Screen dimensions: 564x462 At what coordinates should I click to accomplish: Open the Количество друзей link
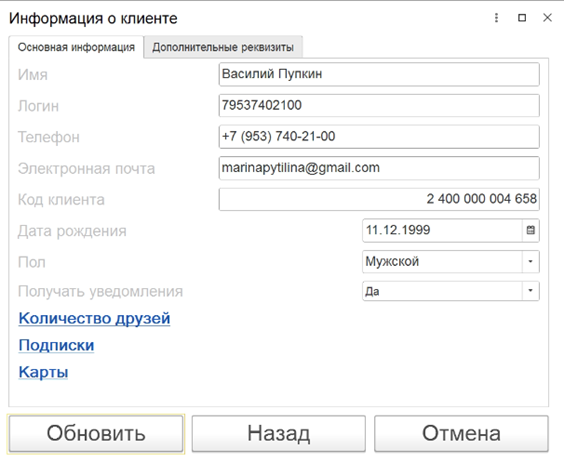[94, 318]
